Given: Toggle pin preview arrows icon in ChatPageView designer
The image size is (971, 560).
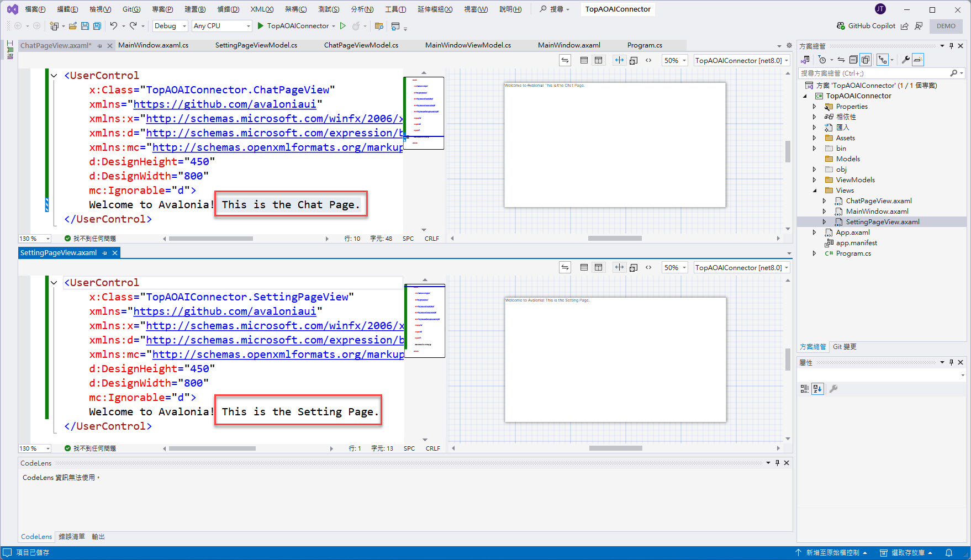Looking at the screenshot, I should (619, 60).
